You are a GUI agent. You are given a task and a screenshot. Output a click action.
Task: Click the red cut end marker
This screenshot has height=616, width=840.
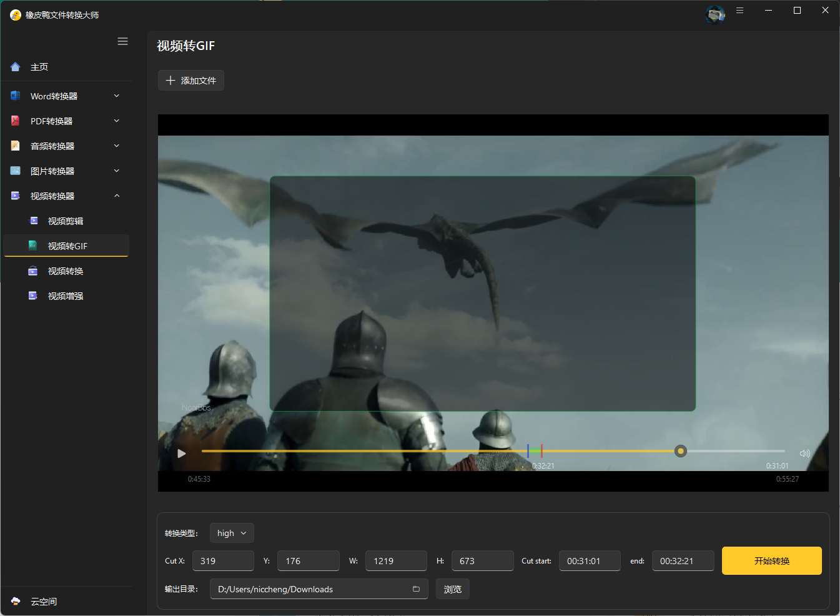(x=541, y=450)
